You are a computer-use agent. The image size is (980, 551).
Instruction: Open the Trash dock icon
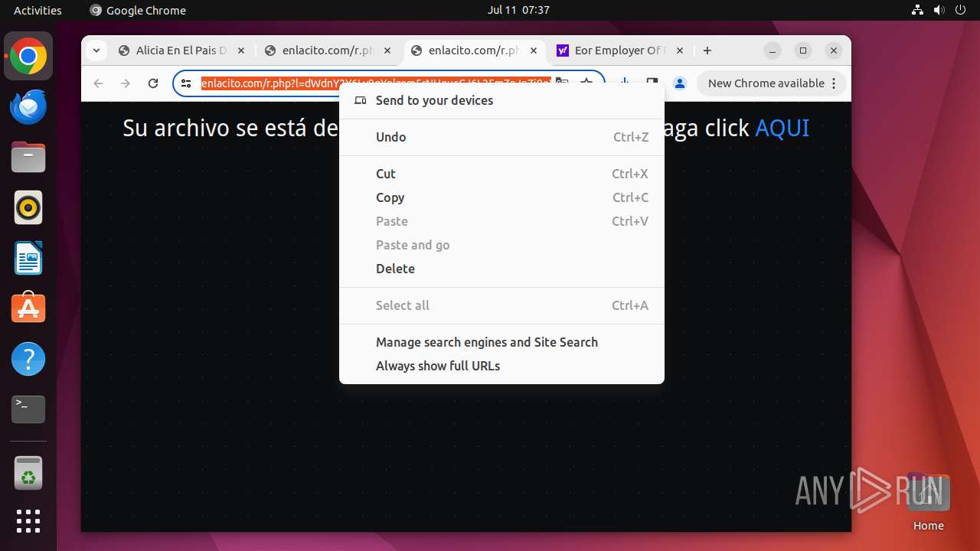pos(28,473)
